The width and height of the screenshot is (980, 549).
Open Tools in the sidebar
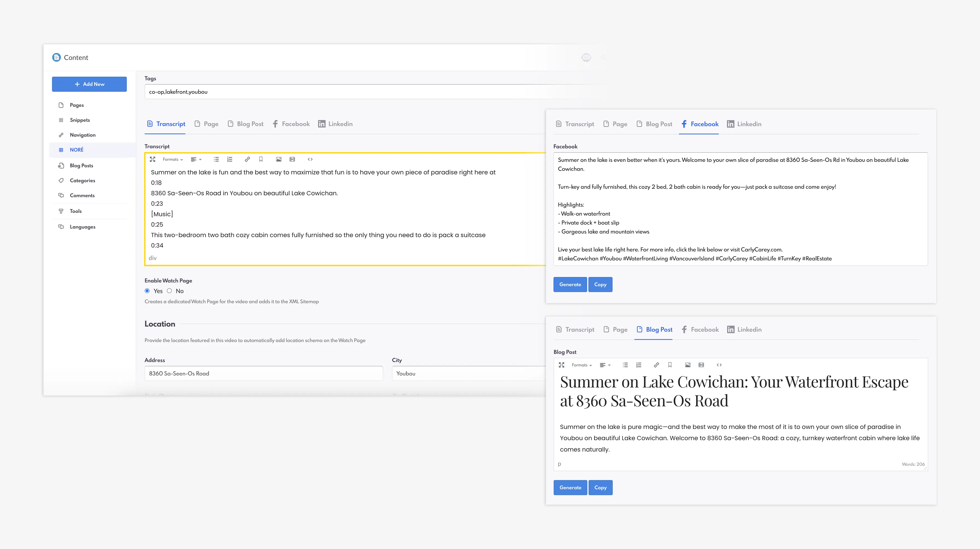[75, 211]
